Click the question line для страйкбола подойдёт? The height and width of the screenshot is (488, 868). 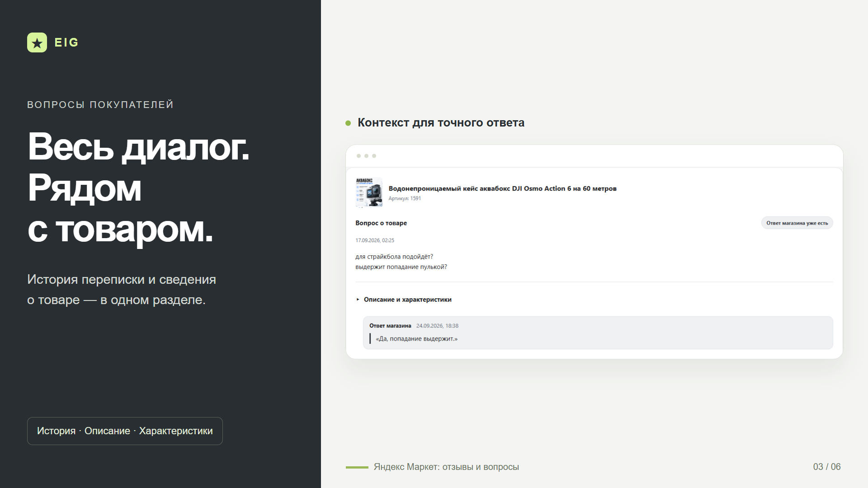coord(394,257)
